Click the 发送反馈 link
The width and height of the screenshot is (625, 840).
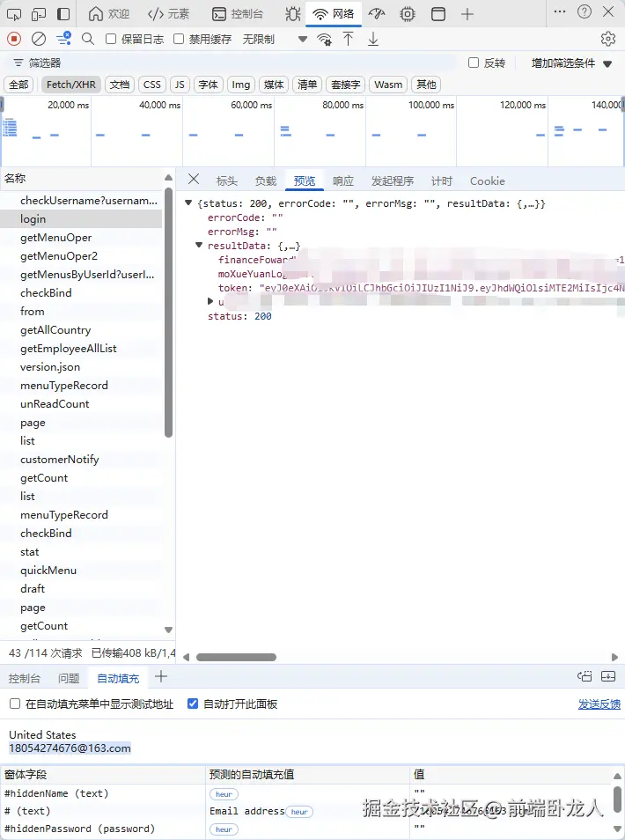click(599, 704)
